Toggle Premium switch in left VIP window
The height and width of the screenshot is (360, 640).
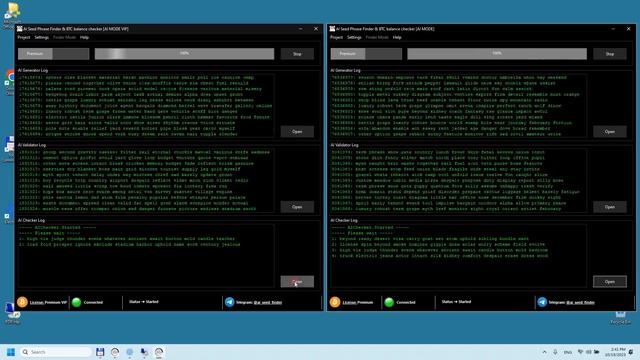point(53,53)
